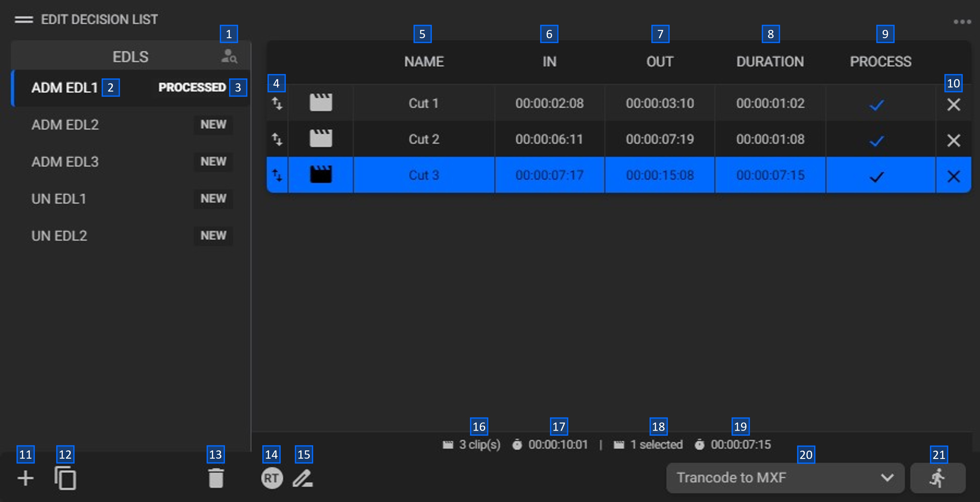Click the reorder arrows icon for Cut 2
The width and height of the screenshot is (980, 502).
tap(277, 139)
